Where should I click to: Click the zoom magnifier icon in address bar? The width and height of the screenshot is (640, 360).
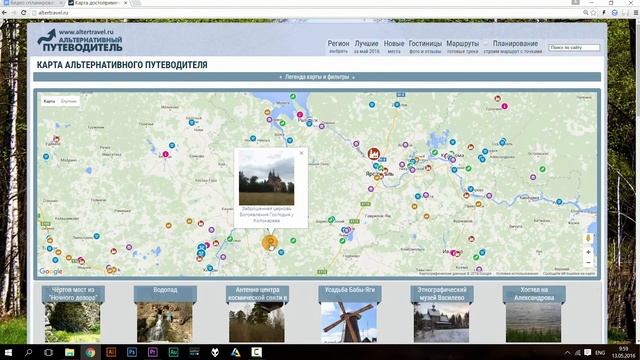(586, 13)
